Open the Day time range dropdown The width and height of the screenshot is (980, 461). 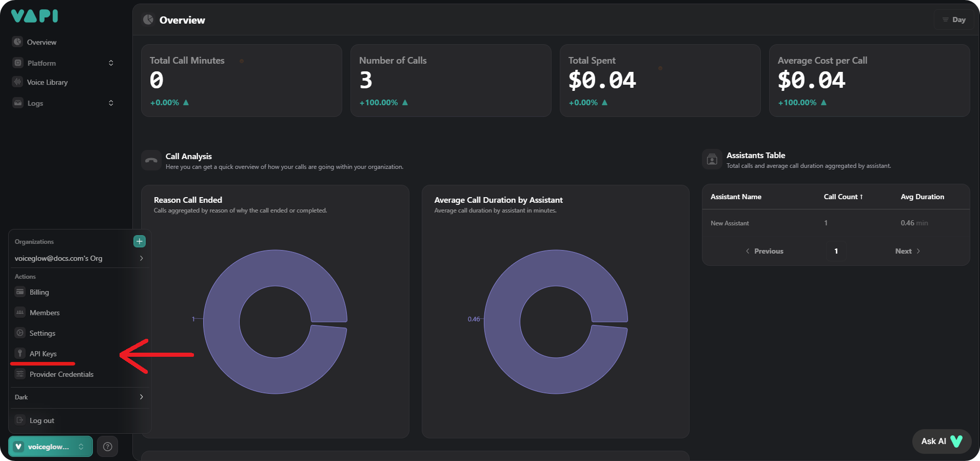tap(954, 20)
